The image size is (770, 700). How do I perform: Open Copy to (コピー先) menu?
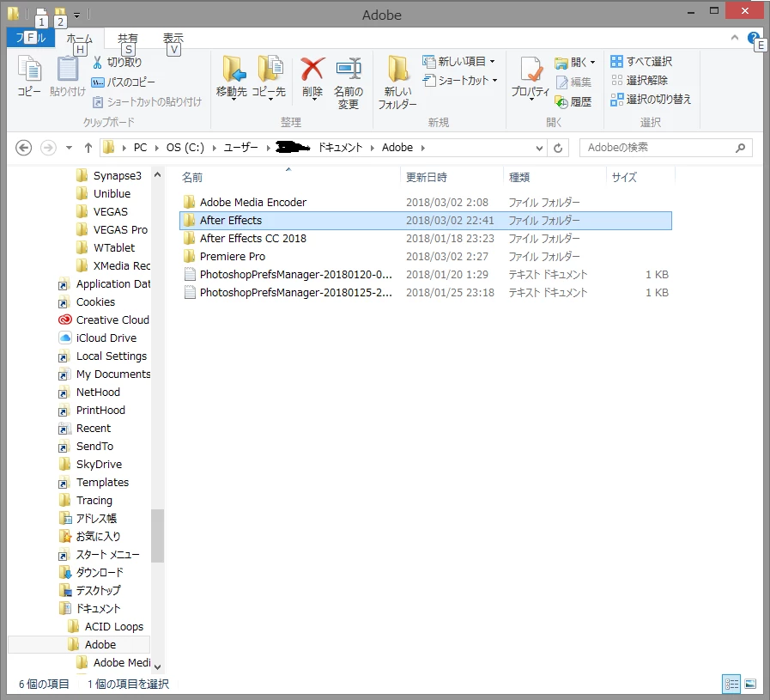[269, 77]
